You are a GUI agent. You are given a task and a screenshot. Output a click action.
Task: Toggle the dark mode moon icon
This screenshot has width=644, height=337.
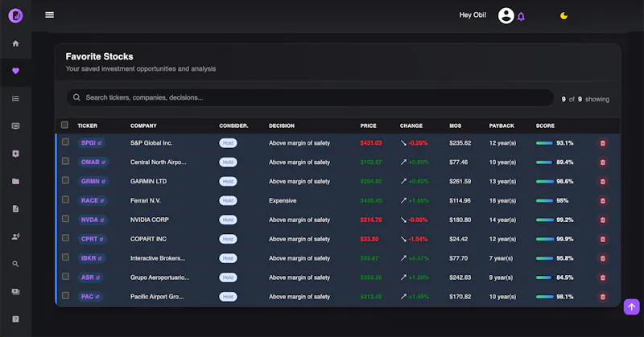tap(563, 15)
